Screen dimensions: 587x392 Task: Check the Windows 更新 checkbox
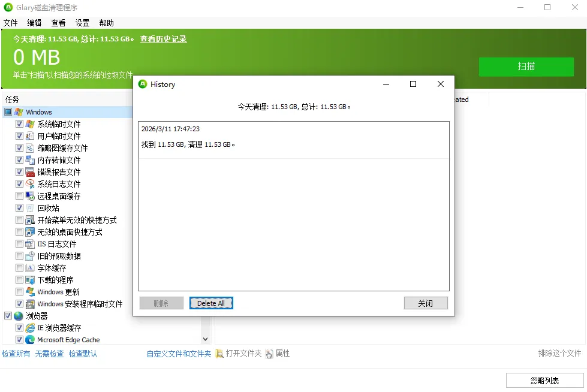(19, 291)
